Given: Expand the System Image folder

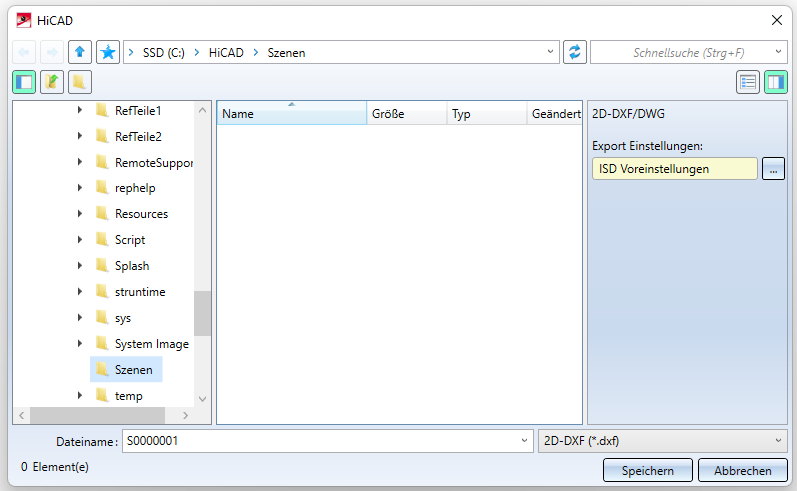Looking at the screenshot, I should tap(80, 343).
